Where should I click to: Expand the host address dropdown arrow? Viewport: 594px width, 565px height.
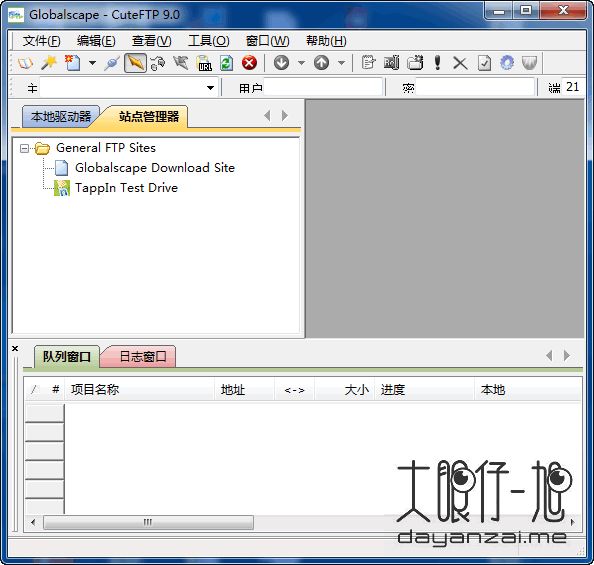click(x=211, y=88)
